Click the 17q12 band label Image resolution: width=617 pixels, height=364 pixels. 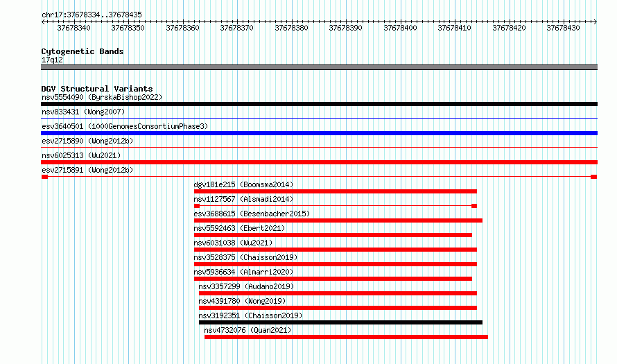point(52,60)
